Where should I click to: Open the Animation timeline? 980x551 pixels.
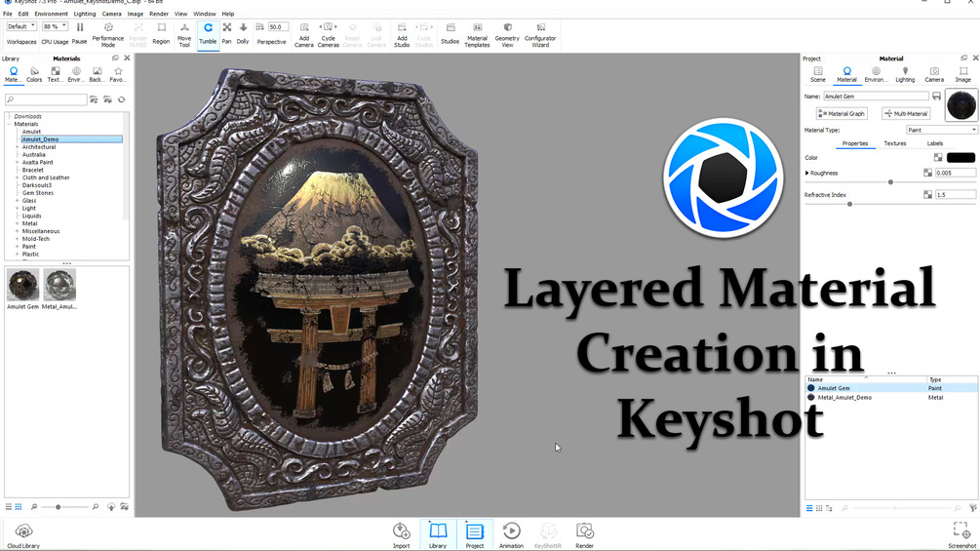pyautogui.click(x=511, y=536)
